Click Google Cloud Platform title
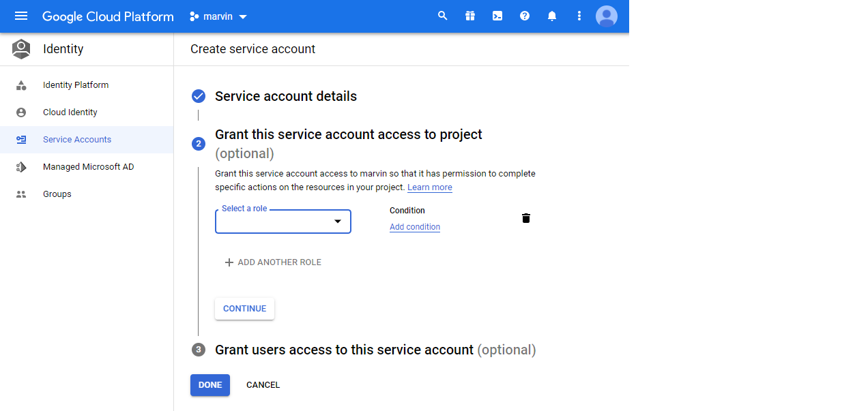This screenshot has height=411, width=868. (108, 16)
